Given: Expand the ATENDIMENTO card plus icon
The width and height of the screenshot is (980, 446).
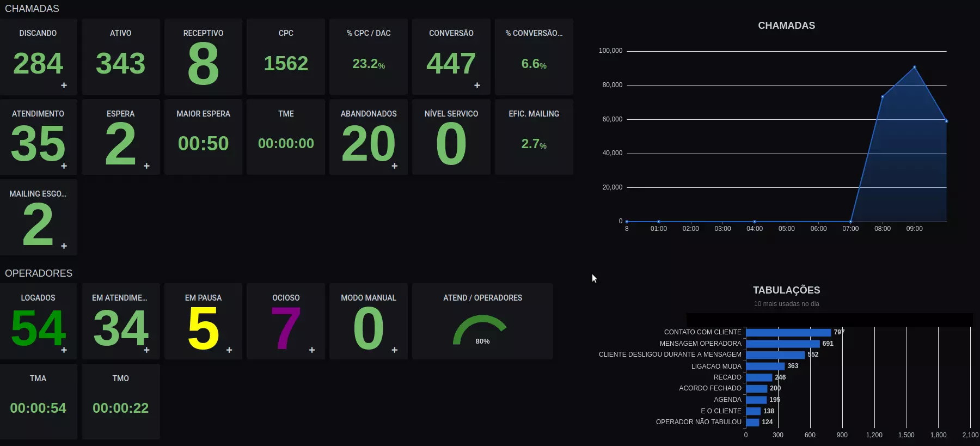Looking at the screenshot, I should [x=64, y=166].
